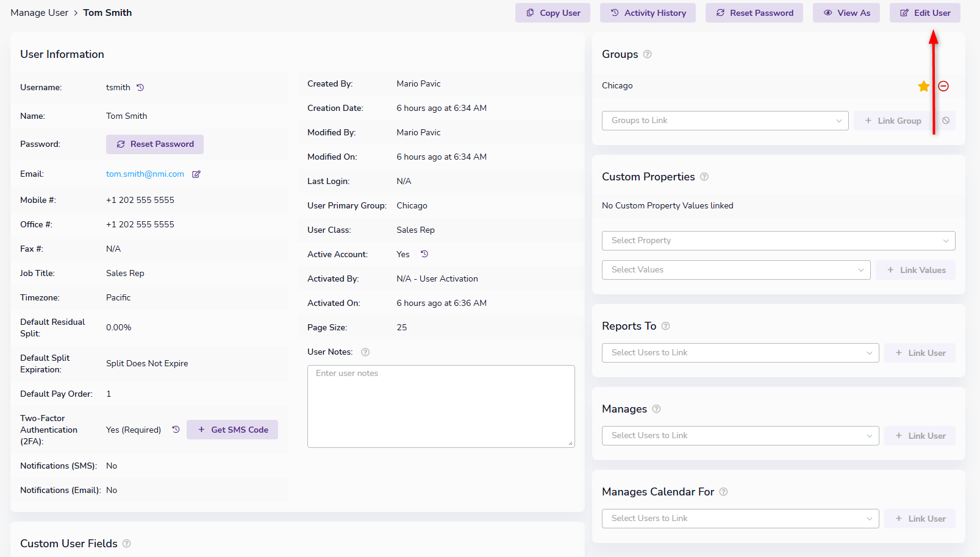Image resolution: width=980 pixels, height=557 pixels.
Task: Click the help icon beside Custom User Fields
Action: 127,544
